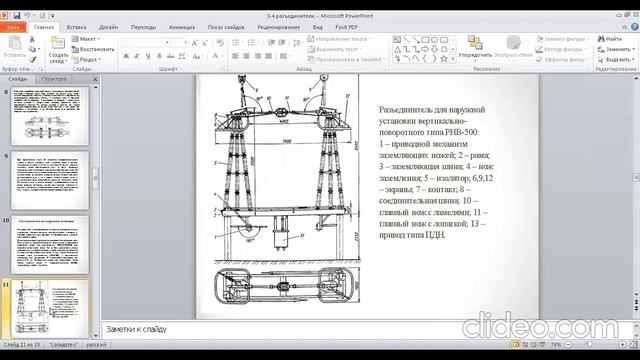640x360 pixels.
Task: Toggle bold Ж formatting
Action: click(126, 56)
